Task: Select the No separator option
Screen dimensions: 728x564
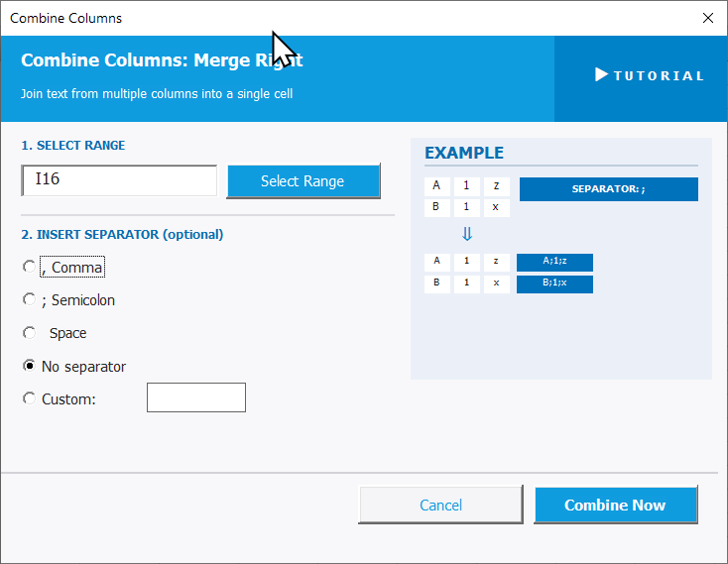Action: point(74,367)
